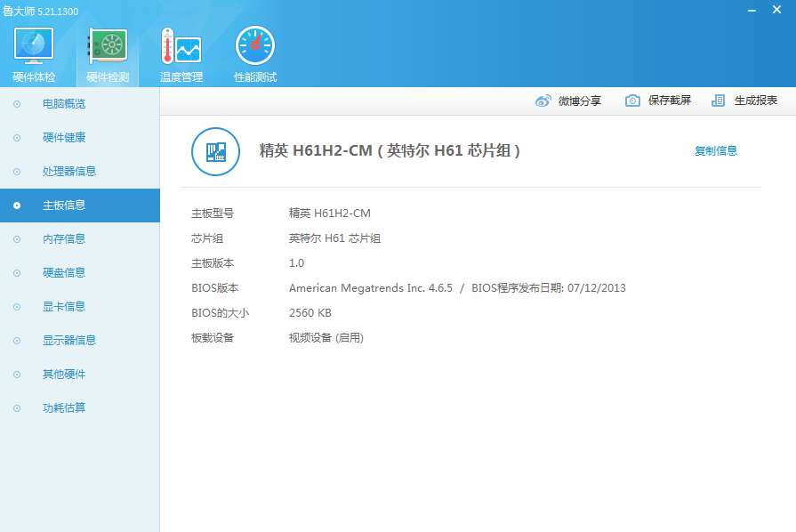The height and width of the screenshot is (532, 796).
Task: Click the bullet beside 显卡信息
Action: point(17,307)
